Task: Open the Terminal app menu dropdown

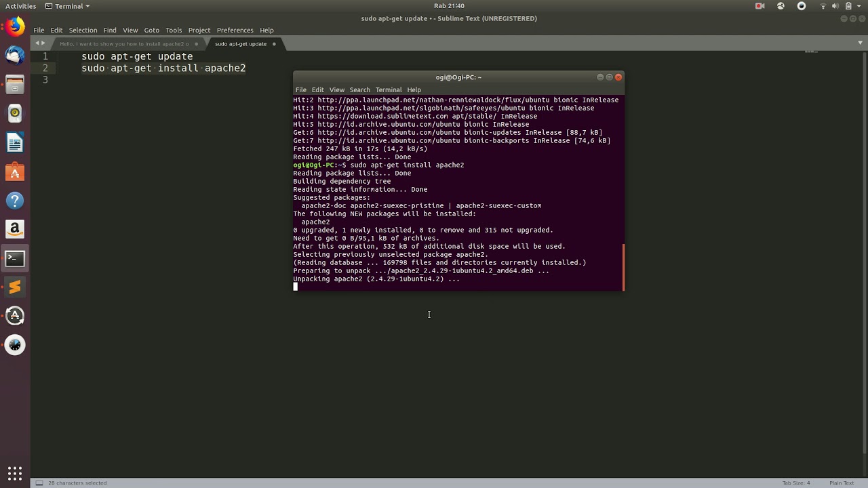Action: tap(67, 6)
